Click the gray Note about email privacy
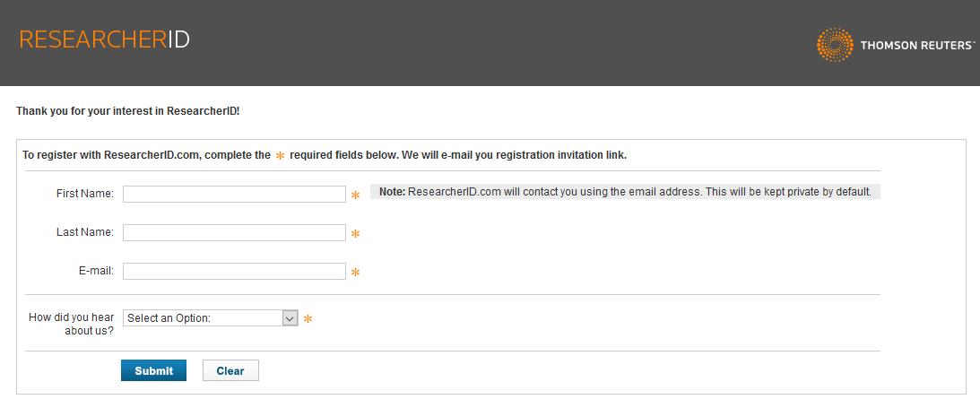Screen dimensions: 980x408 point(625,192)
